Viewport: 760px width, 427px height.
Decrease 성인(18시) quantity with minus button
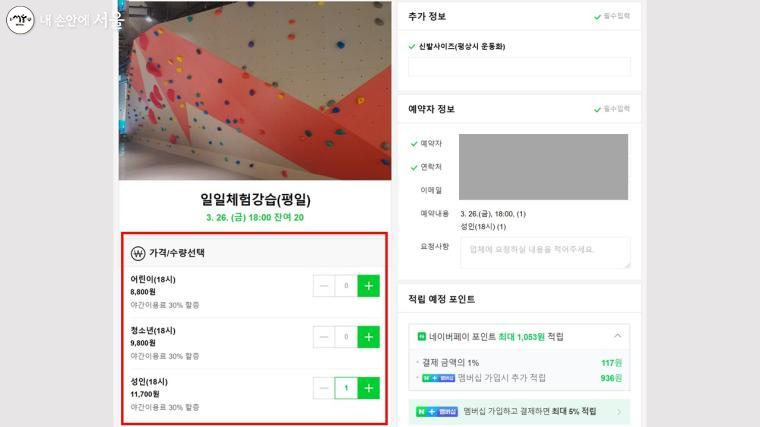point(324,388)
